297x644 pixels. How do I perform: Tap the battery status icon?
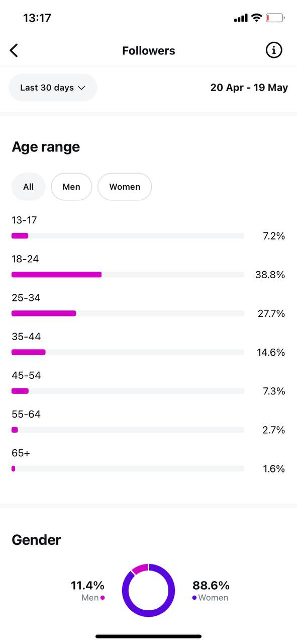tap(275, 18)
